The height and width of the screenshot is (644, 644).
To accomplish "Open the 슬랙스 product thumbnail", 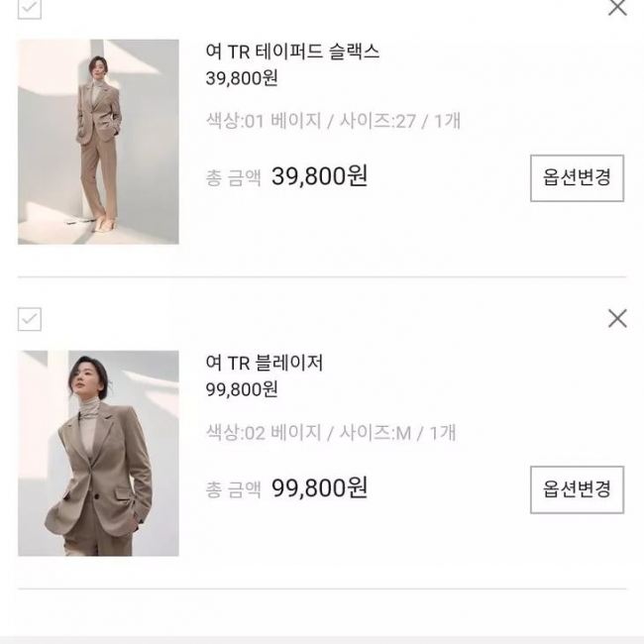I will coord(98,142).
